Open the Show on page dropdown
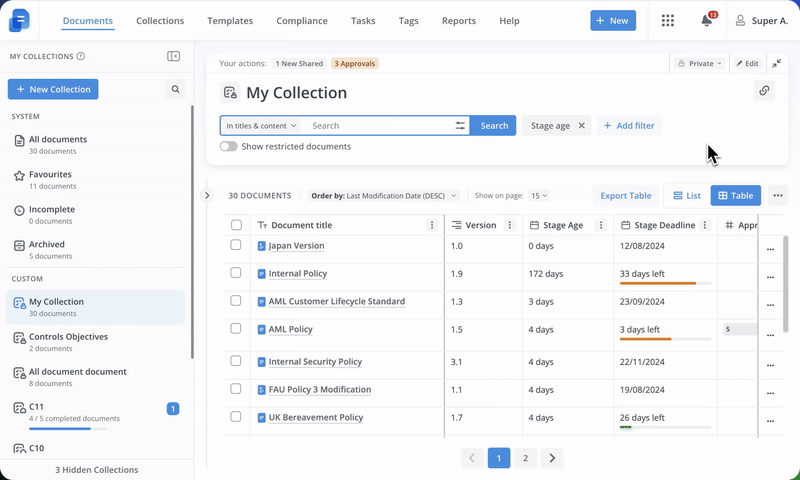Image resolution: width=800 pixels, height=480 pixels. point(539,195)
